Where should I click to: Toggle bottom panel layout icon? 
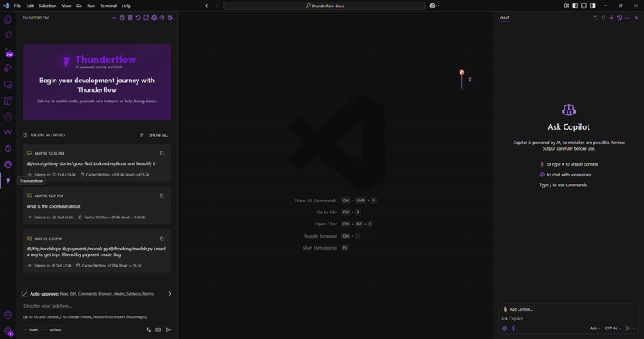click(584, 6)
